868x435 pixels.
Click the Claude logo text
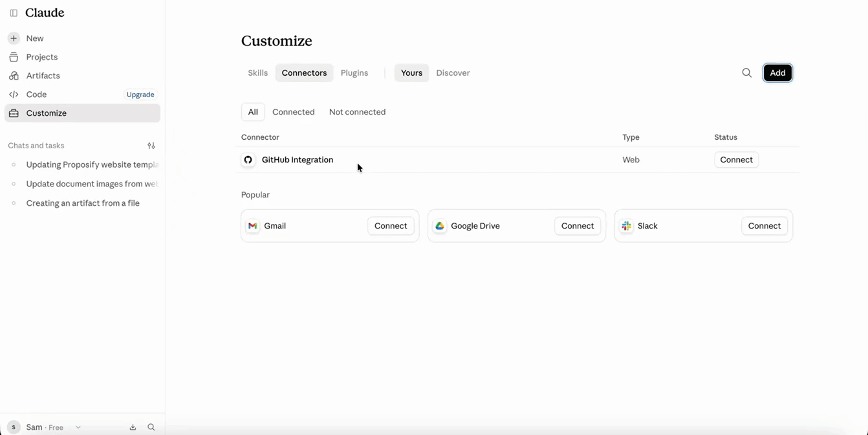(x=45, y=13)
